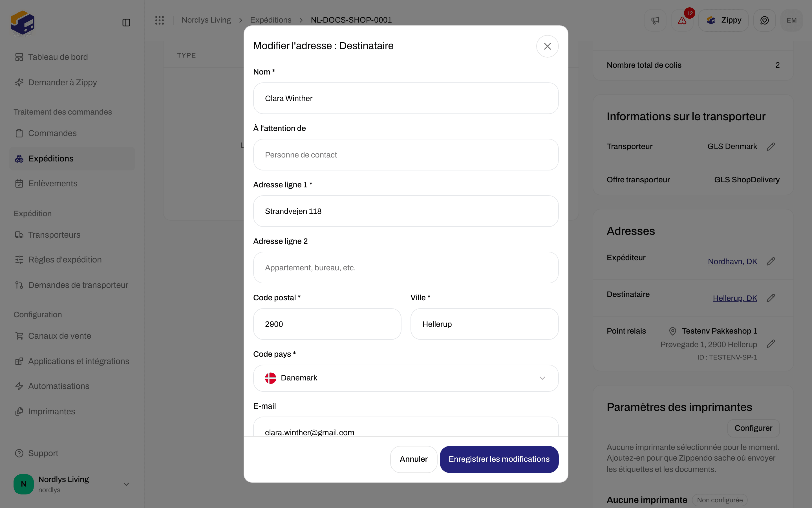The height and width of the screenshot is (508, 812).
Task: Open Enlèvements in sidebar
Action: [x=72, y=183]
